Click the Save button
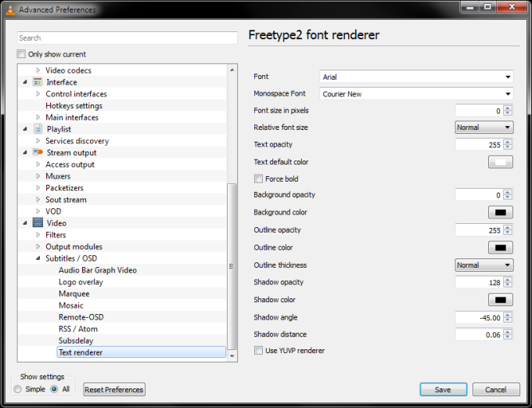The width and height of the screenshot is (532, 408). (x=443, y=389)
